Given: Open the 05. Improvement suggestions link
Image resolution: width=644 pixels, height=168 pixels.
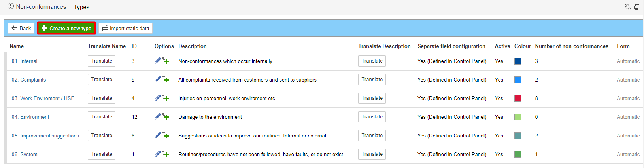Looking at the screenshot, I should 45,136.
